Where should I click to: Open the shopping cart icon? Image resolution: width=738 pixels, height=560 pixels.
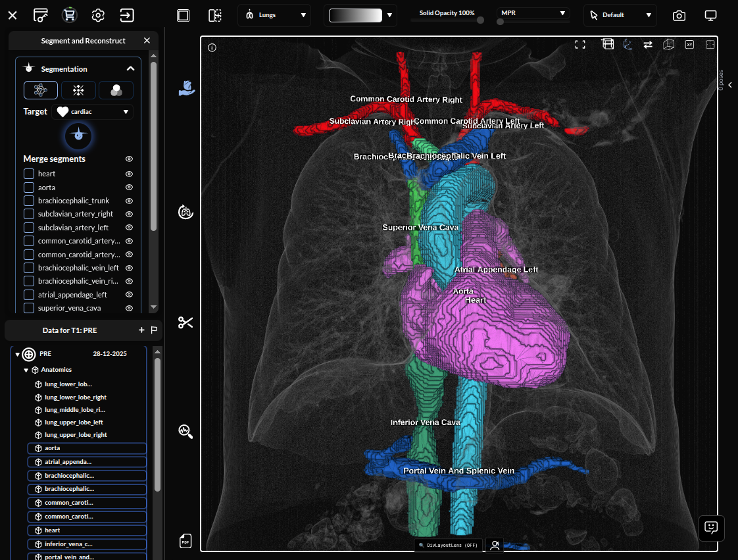click(x=69, y=15)
